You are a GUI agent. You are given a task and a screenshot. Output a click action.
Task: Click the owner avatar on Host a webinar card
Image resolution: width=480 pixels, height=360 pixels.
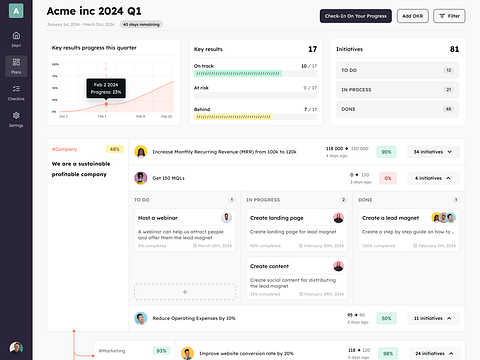[226, 218]
